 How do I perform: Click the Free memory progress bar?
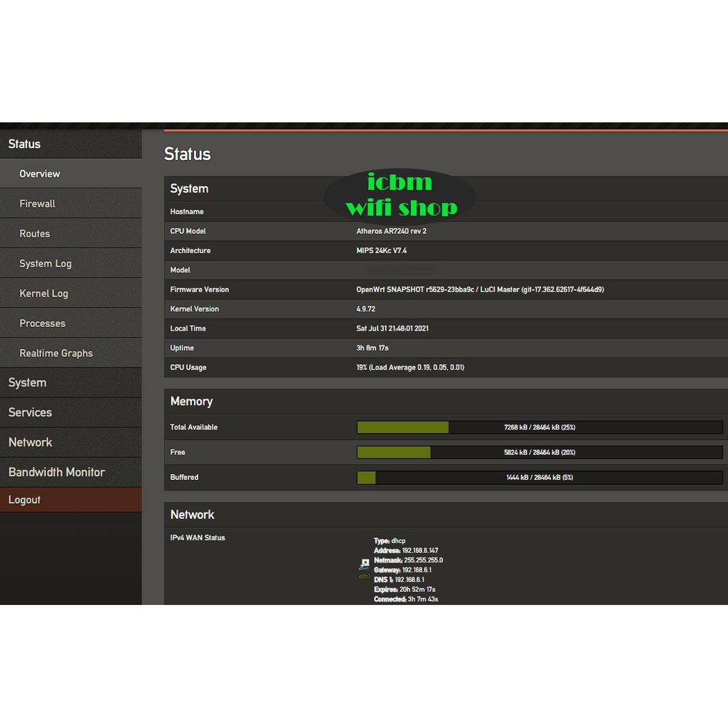[539, 452]
